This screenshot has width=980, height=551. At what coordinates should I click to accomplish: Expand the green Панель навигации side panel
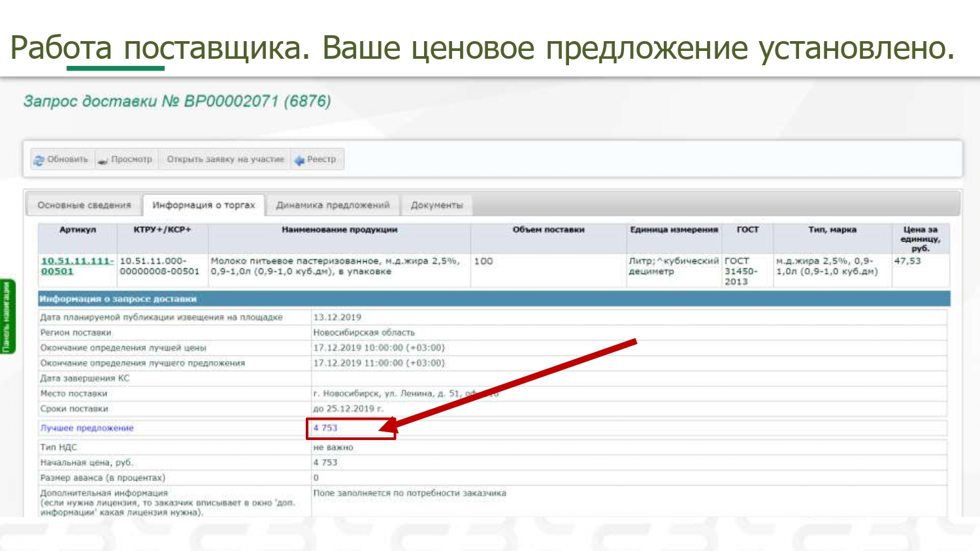click(x=7, y=317)
